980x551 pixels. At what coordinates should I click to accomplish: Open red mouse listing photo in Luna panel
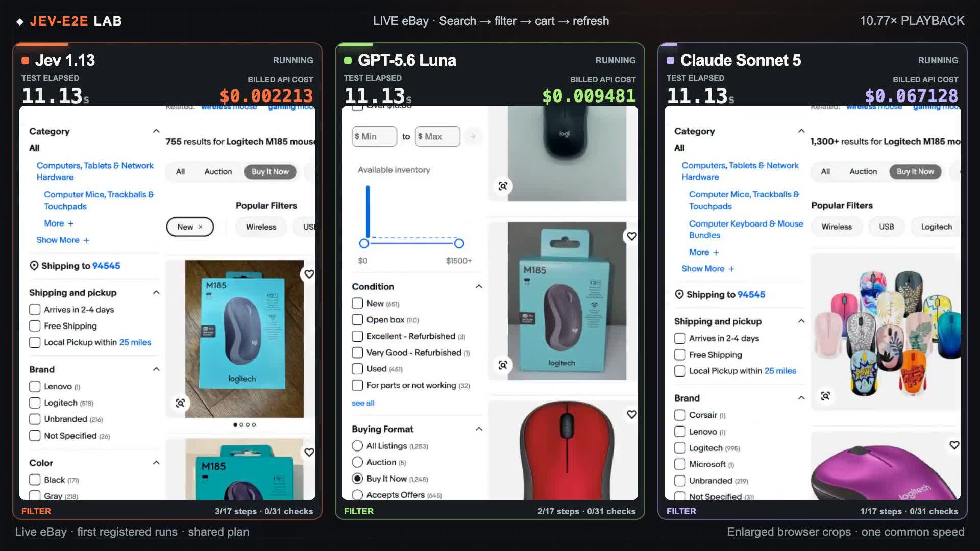[567, 450]
